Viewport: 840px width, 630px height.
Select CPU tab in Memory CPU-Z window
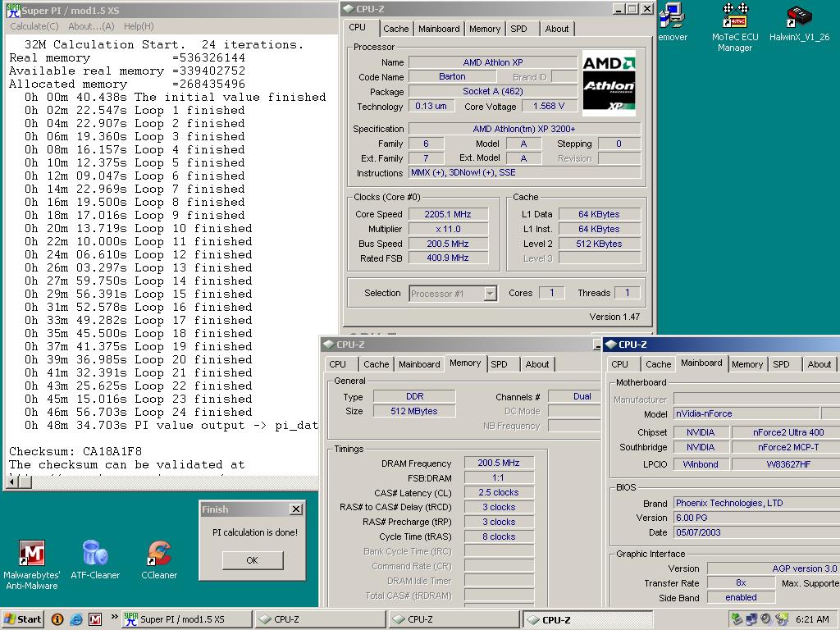point(337,364)
